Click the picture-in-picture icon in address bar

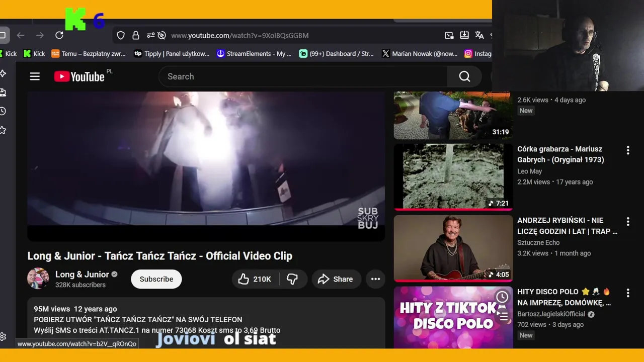click(449, 35)
